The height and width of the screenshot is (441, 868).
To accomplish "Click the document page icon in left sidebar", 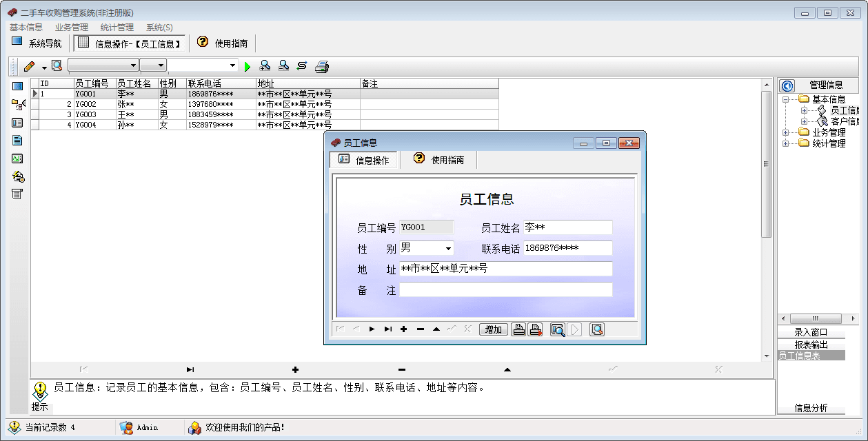I will coord(18,140).
